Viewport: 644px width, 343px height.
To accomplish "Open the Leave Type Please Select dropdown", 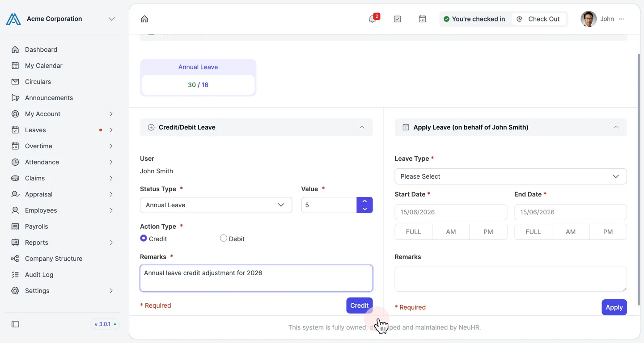I will (511, 176).
